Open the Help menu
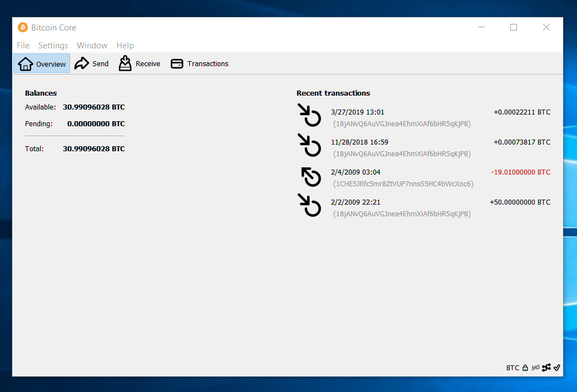Image resolution: width=577 pixels, height=392 pixels. point(125,46)
